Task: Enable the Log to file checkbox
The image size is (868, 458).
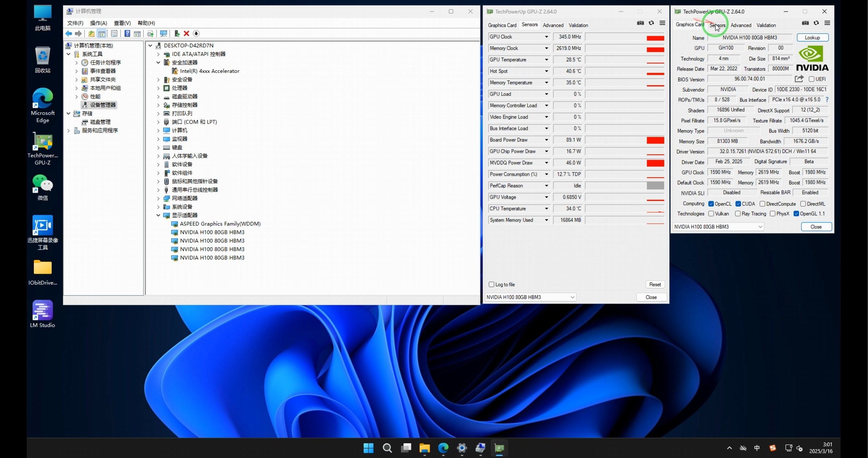Action: point(491,285)
